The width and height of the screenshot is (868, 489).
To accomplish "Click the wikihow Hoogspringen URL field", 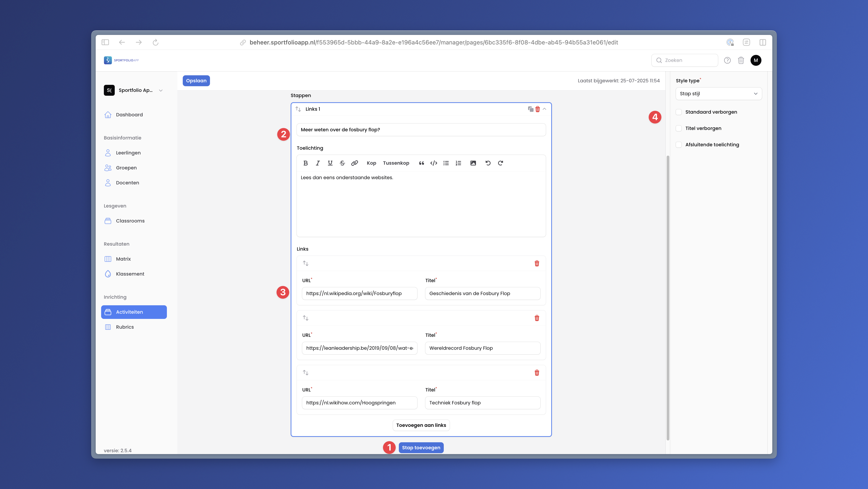I will pyautogui.click(x=360, y=403).
